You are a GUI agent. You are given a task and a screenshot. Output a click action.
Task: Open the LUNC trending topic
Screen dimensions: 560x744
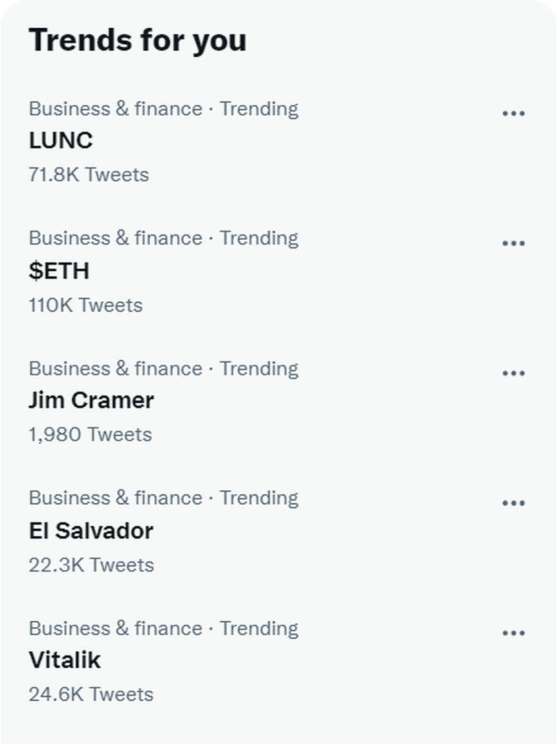(x=61, y=140)
